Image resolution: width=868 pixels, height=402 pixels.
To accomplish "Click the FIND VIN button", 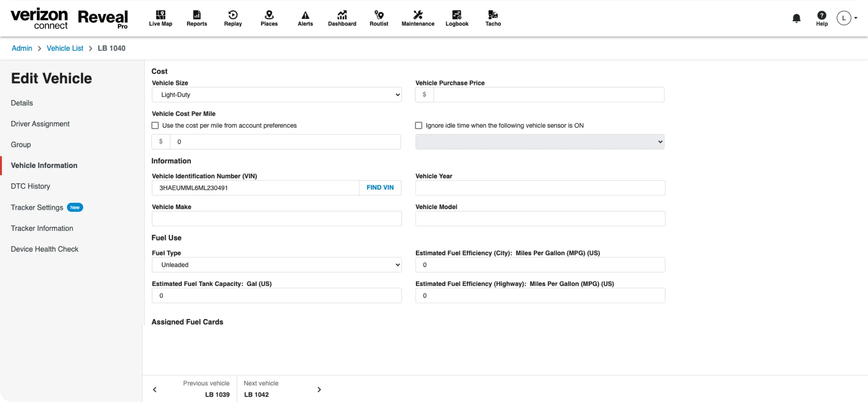I will pyautogui.click(x=380, y=188).
